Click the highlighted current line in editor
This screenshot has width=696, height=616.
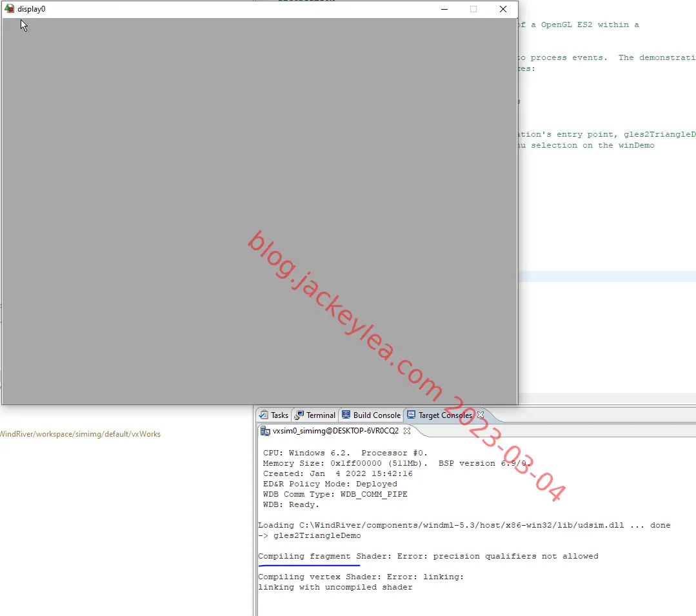click(607, 277)
